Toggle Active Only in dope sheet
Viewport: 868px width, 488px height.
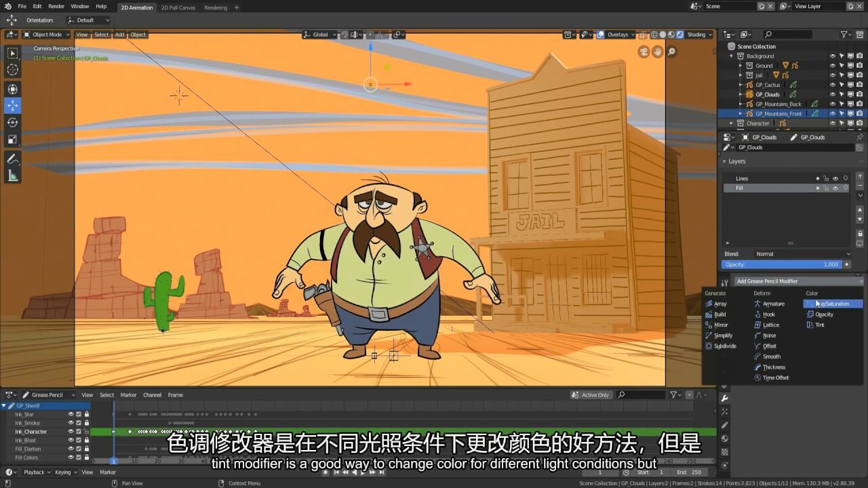tap(591, 394)
